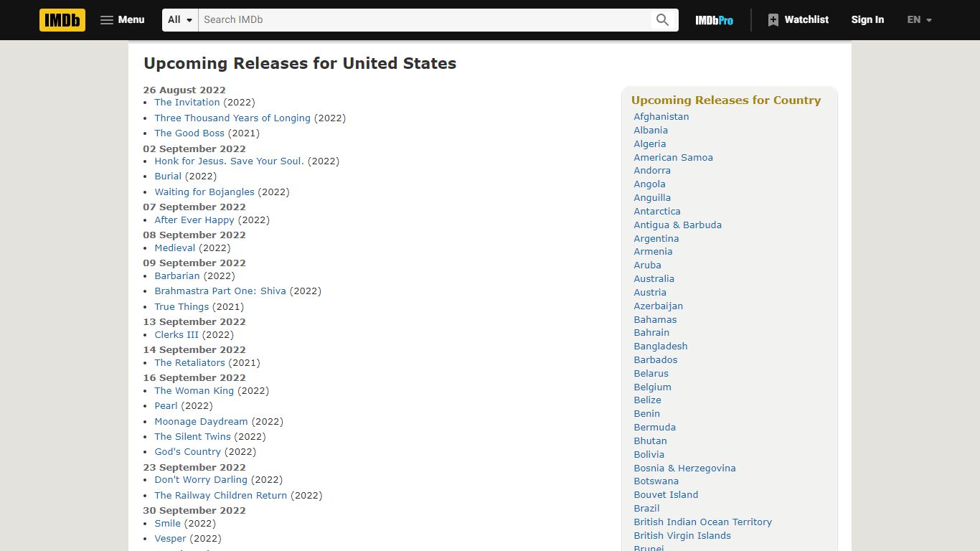
Task: Click the magnifying glass search icon
Action: [663, 20]
